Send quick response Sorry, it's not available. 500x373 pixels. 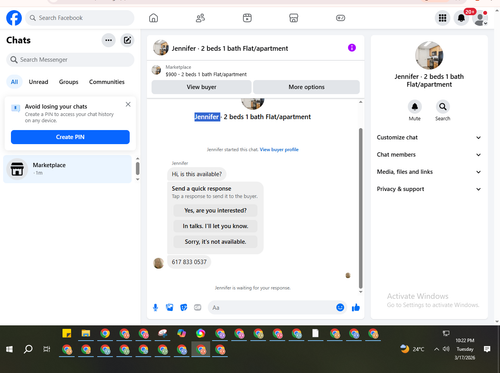[x=215, y=242]
